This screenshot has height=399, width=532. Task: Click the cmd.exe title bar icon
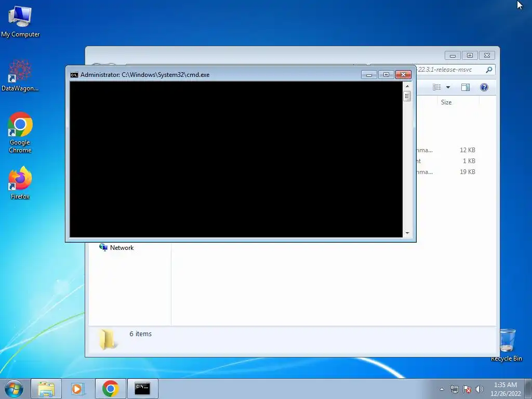tap(74, 75)
